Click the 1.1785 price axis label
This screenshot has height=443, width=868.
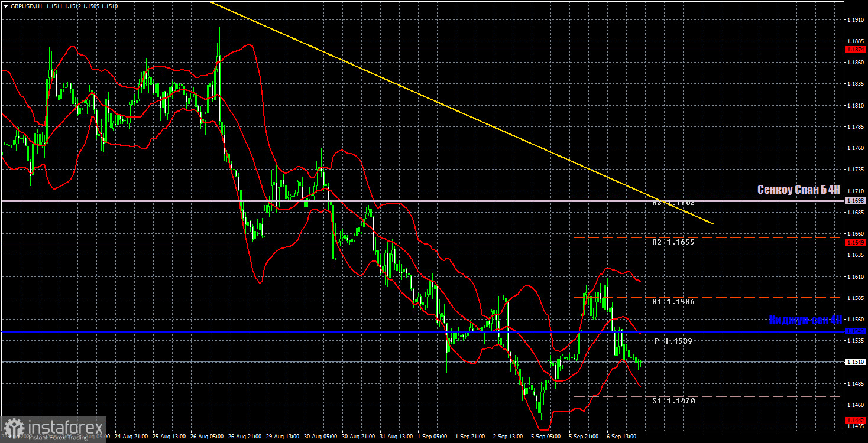[856, 126]
